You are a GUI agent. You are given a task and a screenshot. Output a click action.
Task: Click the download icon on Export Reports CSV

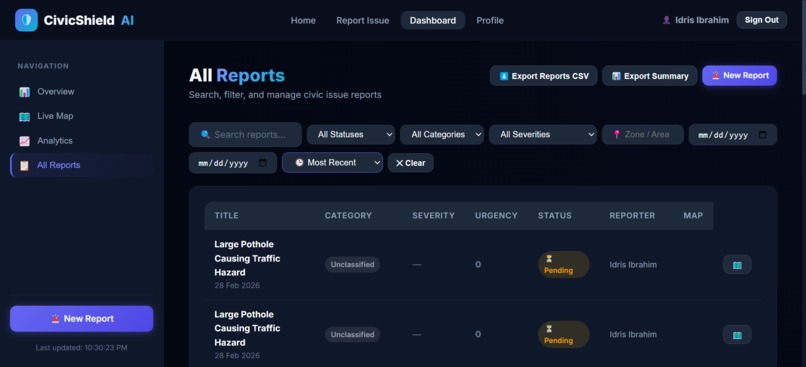coord(504,76)
